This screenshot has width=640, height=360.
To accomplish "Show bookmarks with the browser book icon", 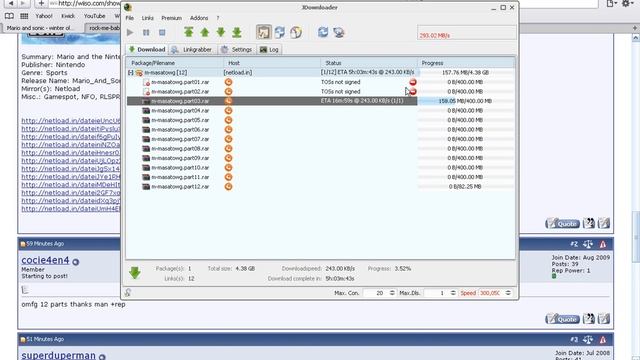I will click(x=9, y=16).
